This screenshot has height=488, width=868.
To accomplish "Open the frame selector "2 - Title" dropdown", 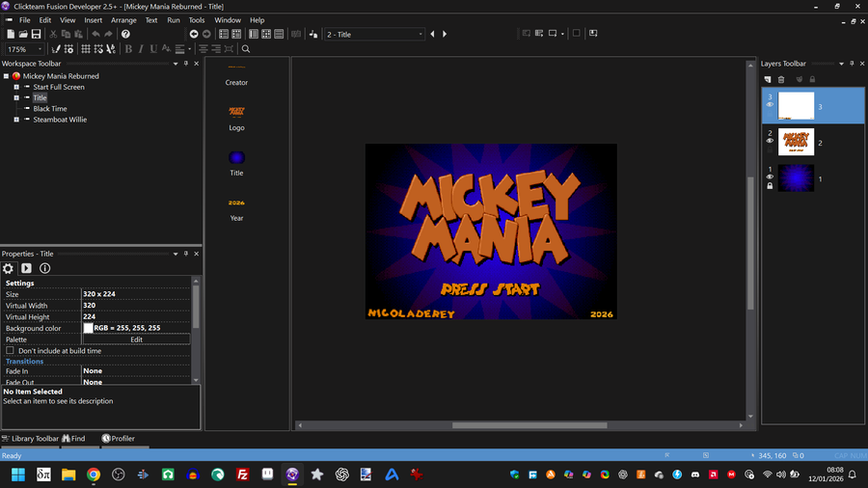I will (420, 35).
